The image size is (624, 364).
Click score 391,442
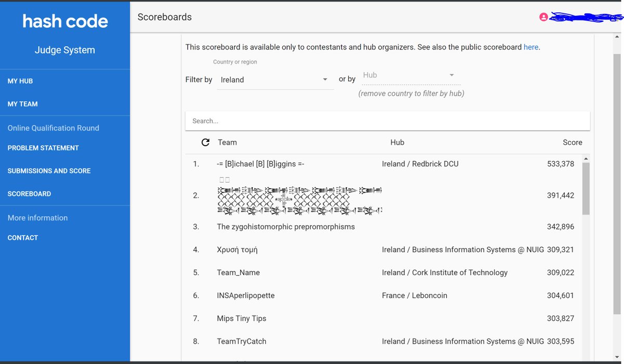tap(561, 196)
